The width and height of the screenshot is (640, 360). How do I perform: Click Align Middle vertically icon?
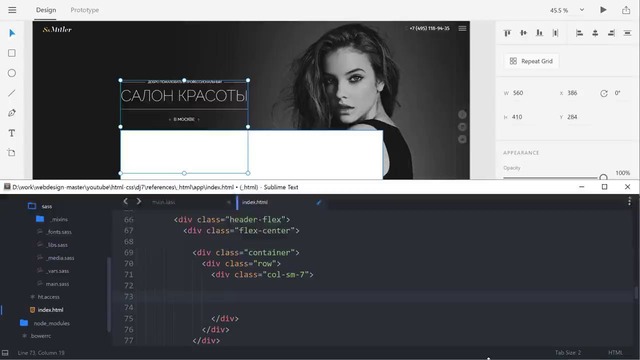(523, 33)
